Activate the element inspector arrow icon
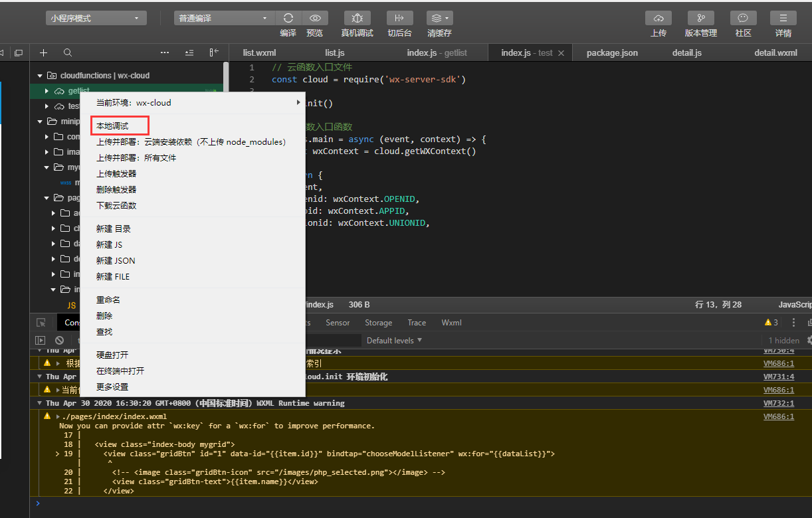 41,323
